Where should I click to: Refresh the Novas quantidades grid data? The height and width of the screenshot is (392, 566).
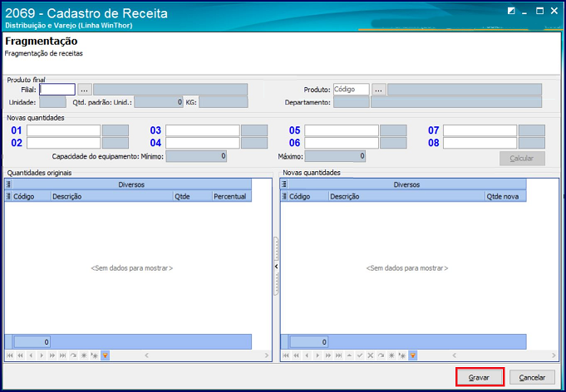[x=381, y=355]
